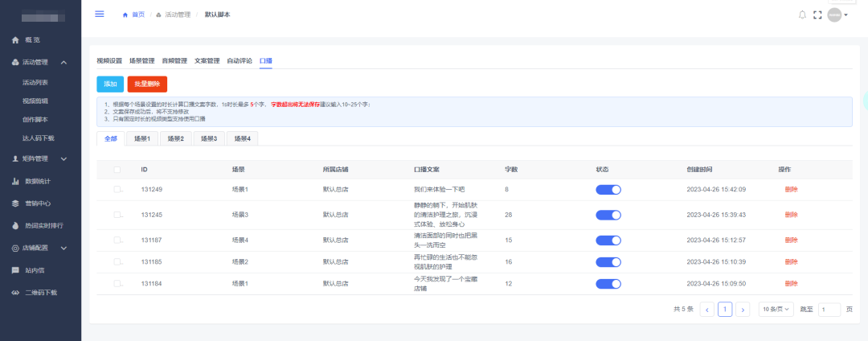Image resolution: width=868 pixels, height=341 pixels.
Task: Toggle the status switch for ID 131187
Action: click(608, 240)
